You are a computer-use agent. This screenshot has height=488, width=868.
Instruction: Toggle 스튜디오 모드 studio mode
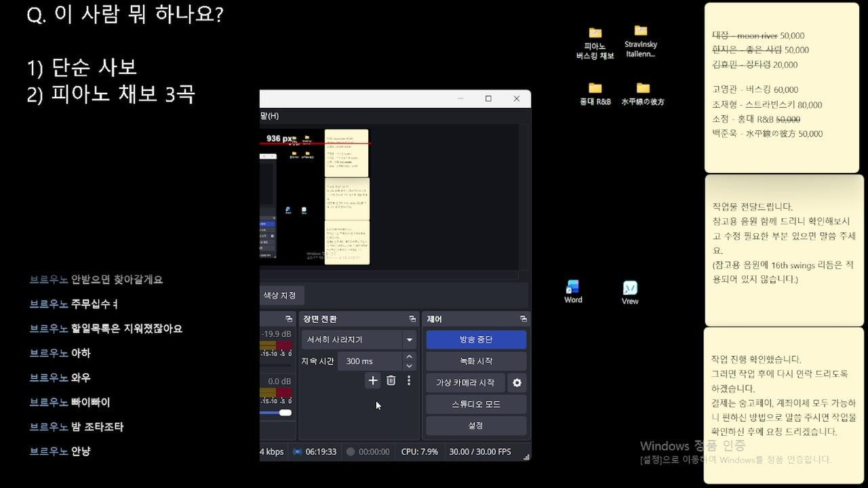pos(476,405)
